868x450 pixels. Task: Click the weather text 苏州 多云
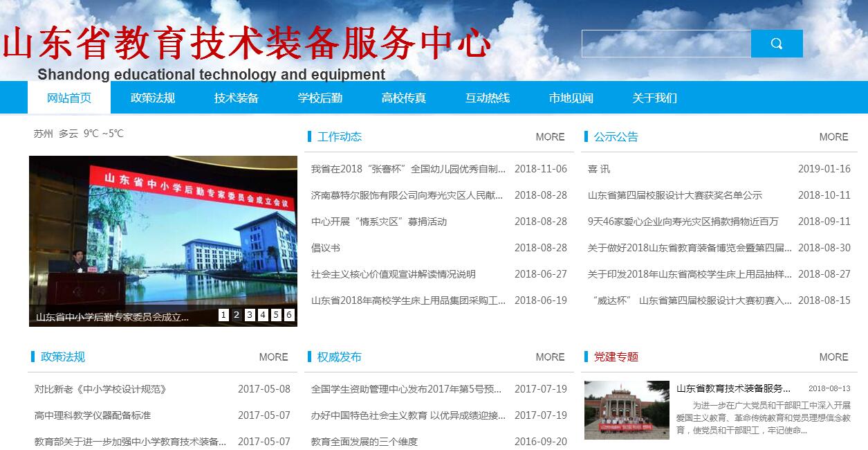click(56, 134)
